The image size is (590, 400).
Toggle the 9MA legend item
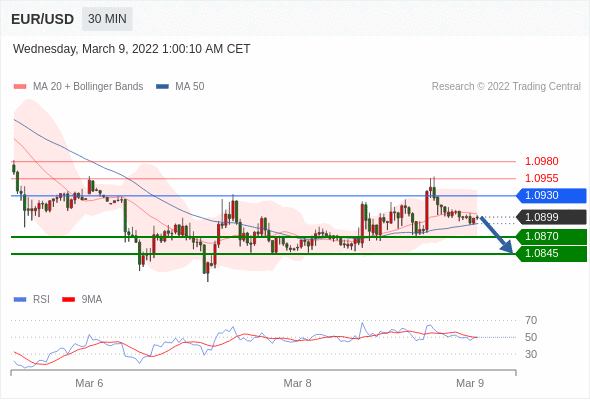(x=82, y=300)
